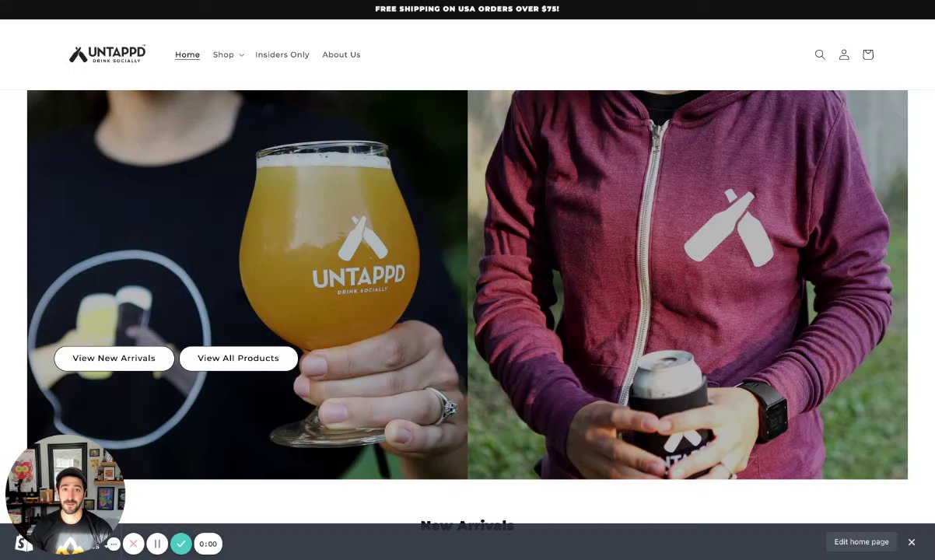
Task: Open the search icon in the header
Action: click(820, 54)
